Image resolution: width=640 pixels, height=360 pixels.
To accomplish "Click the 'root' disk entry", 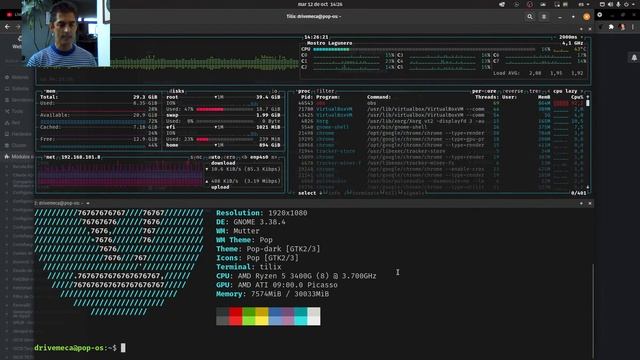I will (x=172, y=97).
